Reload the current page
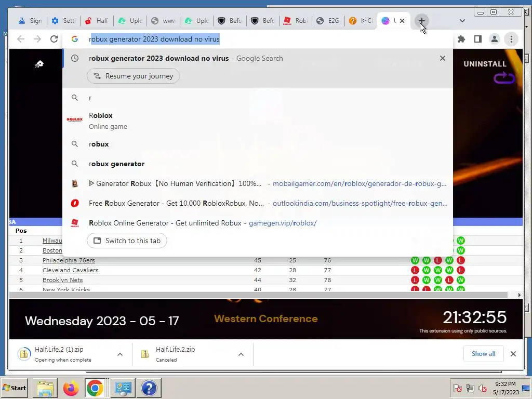The height and width of the screenshot is (399, 532). tap(54, 39)
